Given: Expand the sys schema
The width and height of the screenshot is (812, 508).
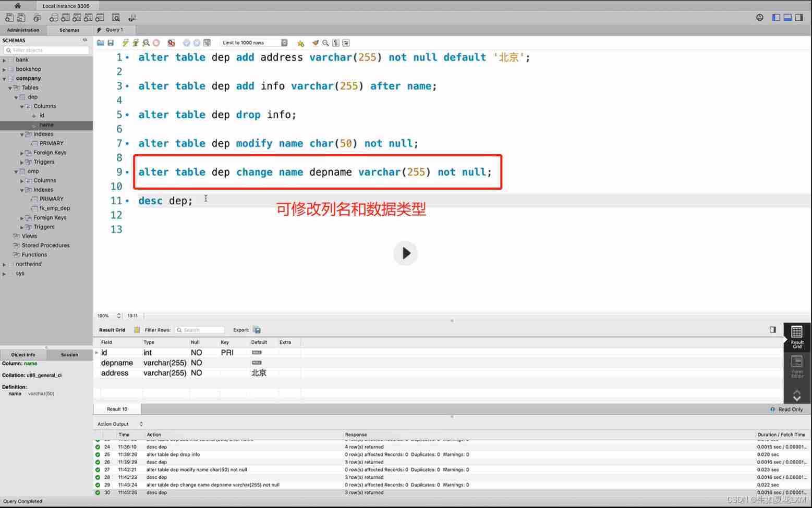Looking at the screenshot, I should (x=4, y=274).
